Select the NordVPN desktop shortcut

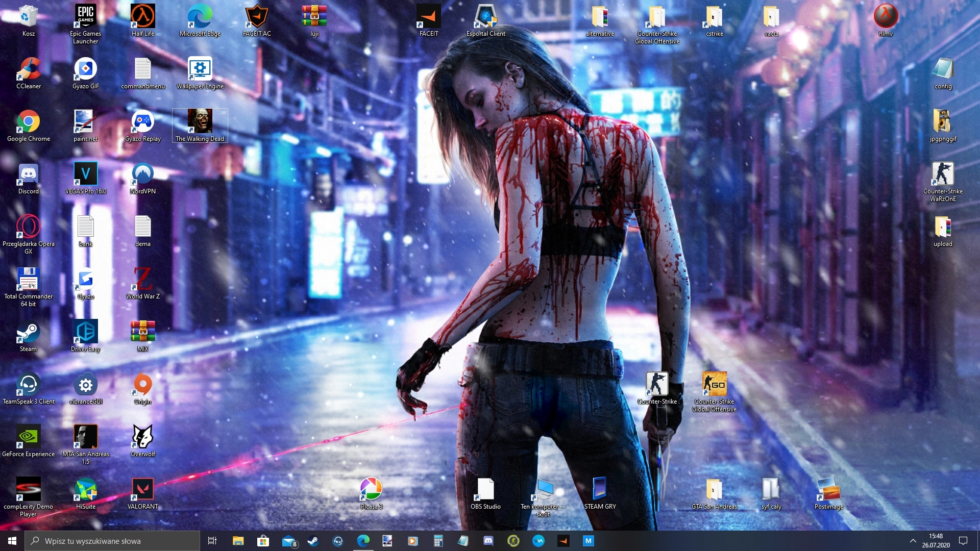tap(143, 179)
